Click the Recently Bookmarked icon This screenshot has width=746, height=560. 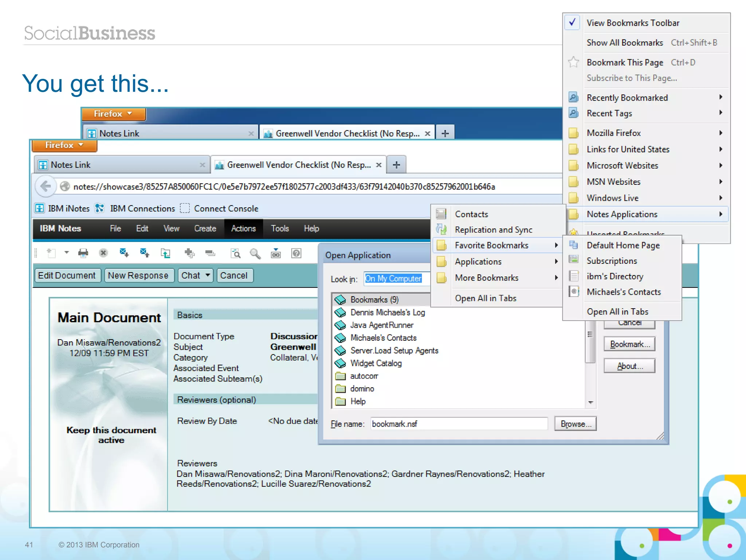(573, 98)
